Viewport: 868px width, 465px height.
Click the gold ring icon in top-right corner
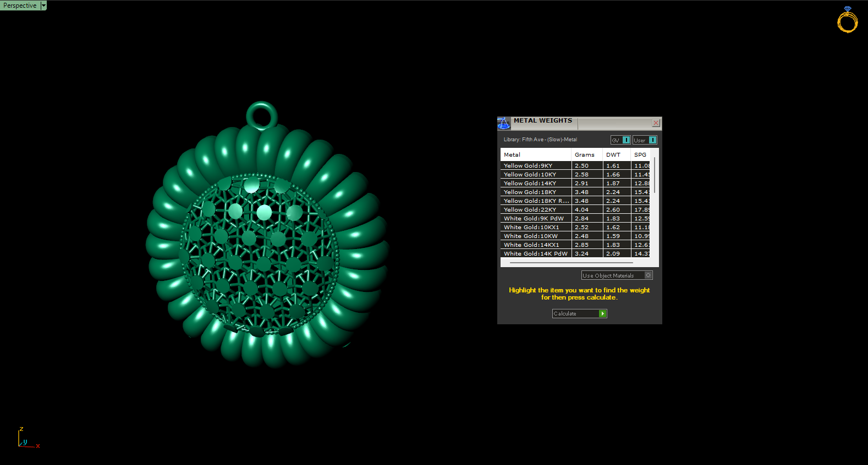pyautogui.click(x=847, y=20)
